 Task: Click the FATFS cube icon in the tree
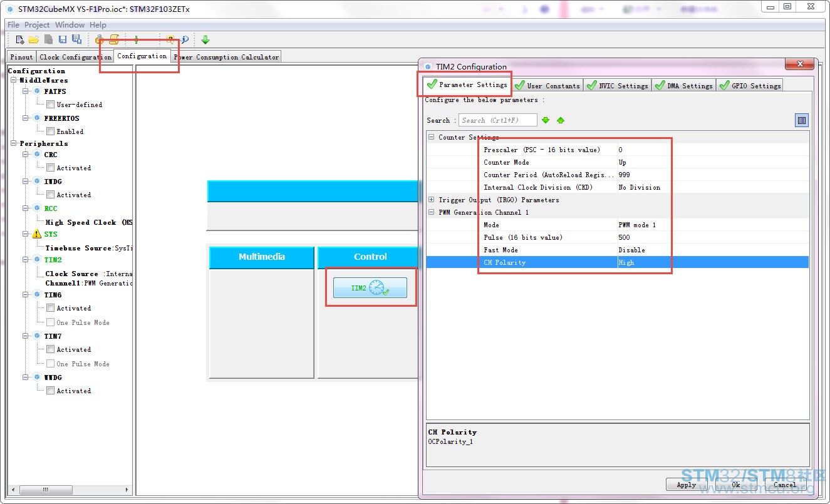pyautogui.click(x=37, y=91)
